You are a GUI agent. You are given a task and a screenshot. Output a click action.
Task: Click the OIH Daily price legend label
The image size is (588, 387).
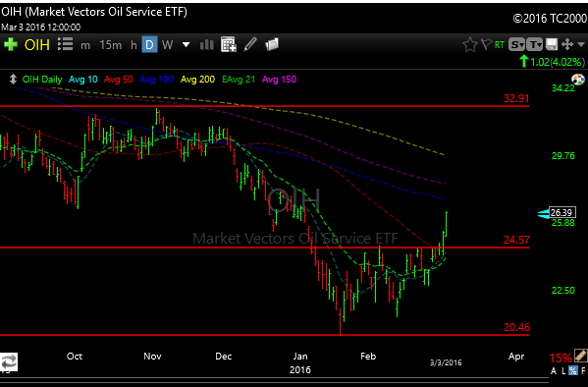(42, 80)
